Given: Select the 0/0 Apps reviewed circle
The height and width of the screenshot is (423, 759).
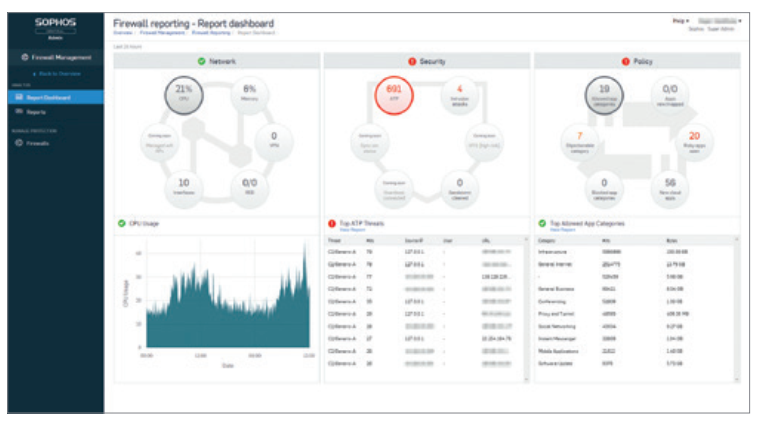Looking at the screenshot, I should coord(670,95).
